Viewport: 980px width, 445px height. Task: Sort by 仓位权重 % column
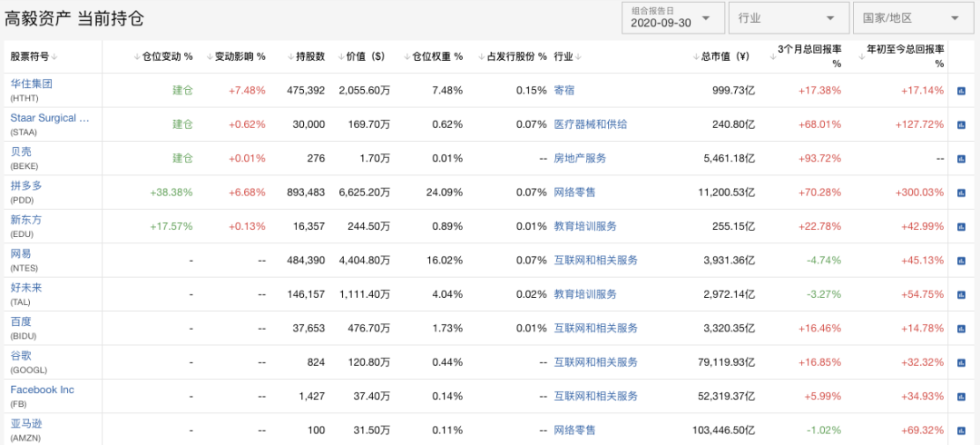[x=433, y=56]
